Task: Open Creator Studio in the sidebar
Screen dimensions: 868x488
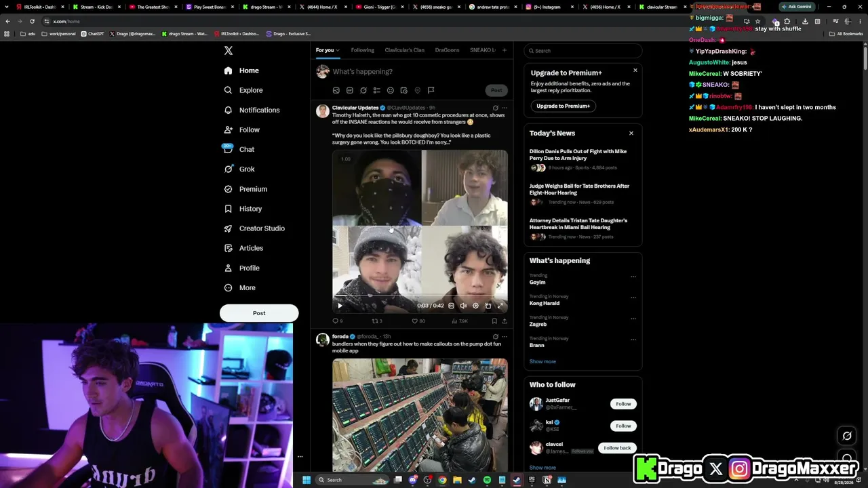Action: (x=254, y=228)
